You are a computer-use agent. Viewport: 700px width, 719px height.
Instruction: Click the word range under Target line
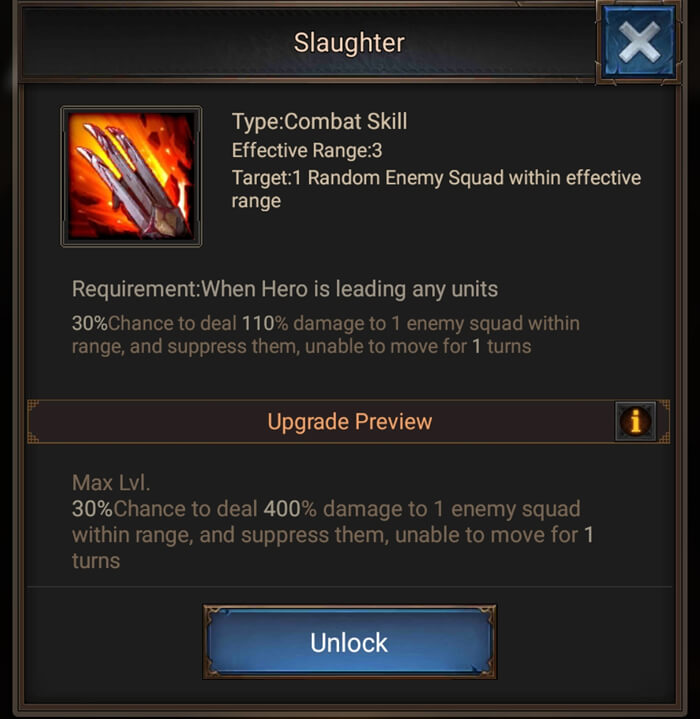(x=256, y=202)
